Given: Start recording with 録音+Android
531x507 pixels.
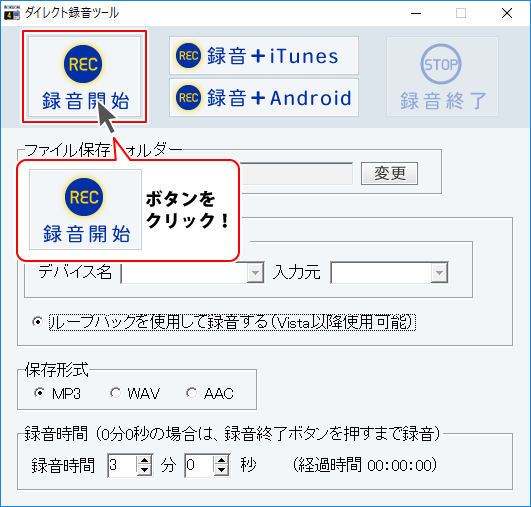Looking at the screenshot, I should pos(264,98).
